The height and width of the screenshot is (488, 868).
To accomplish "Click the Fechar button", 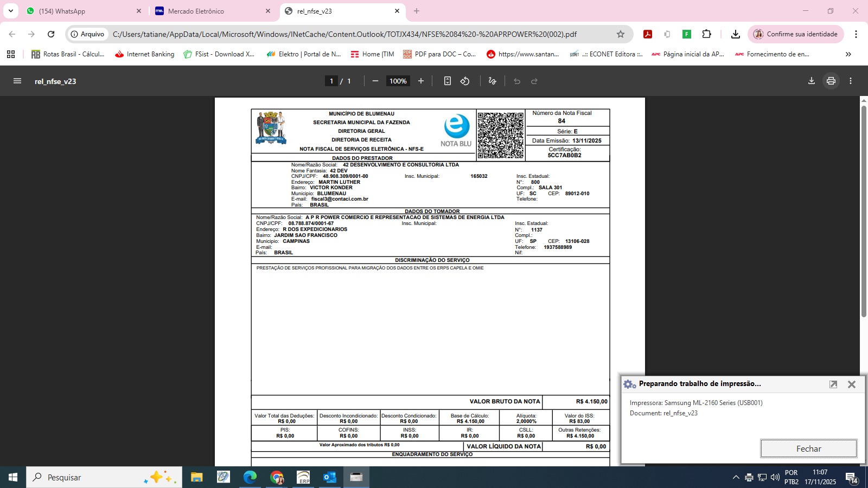I will 808,448.
